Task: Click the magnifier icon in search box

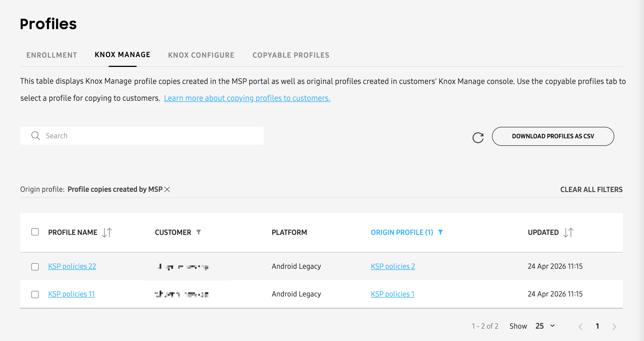Action: pyautogui.click(x=36, y=136)
